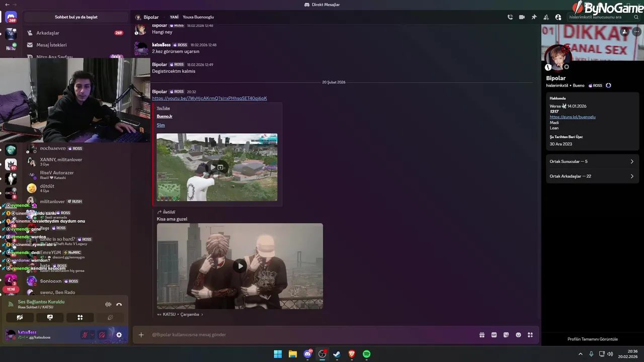
Task: Disconnect from voice call
Action: 119,304
